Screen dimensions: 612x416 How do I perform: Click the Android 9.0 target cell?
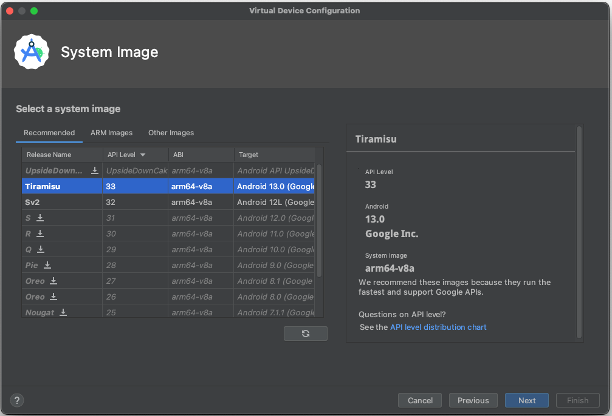pos(274,265)
